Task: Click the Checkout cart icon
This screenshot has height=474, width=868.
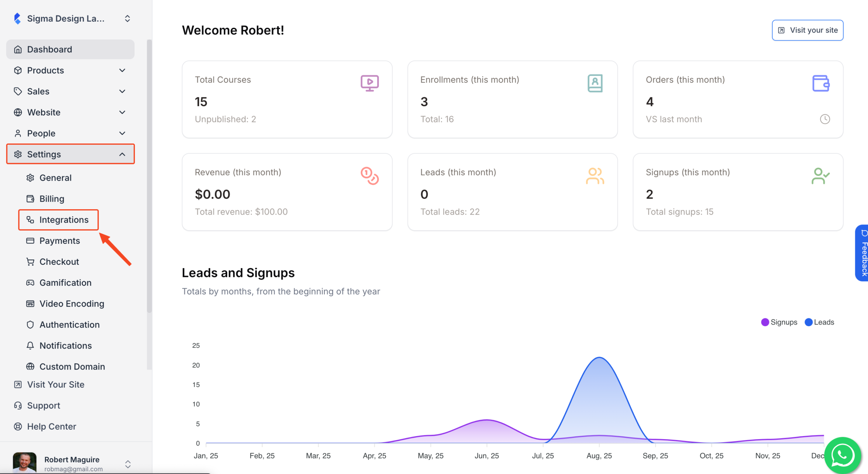Action: point(30,262)
